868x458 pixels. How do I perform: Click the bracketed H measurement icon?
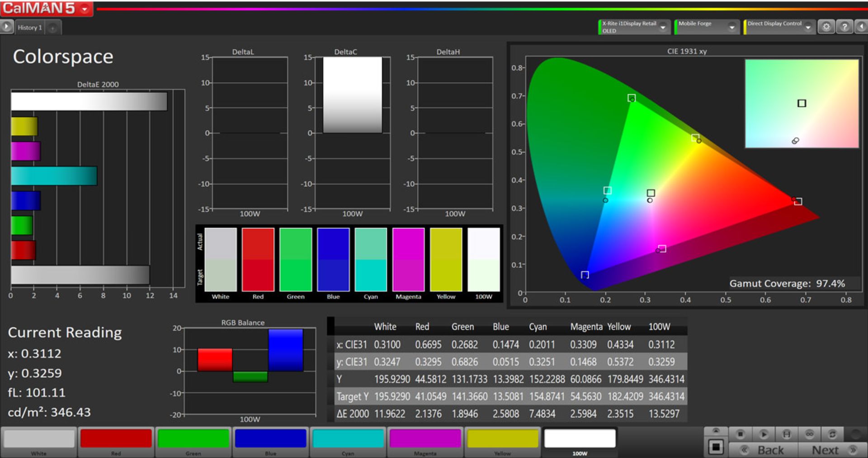point(787,434)
